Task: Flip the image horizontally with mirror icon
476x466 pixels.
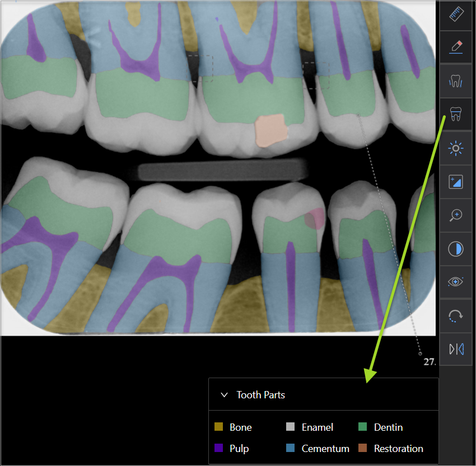Action: [456, 349]
